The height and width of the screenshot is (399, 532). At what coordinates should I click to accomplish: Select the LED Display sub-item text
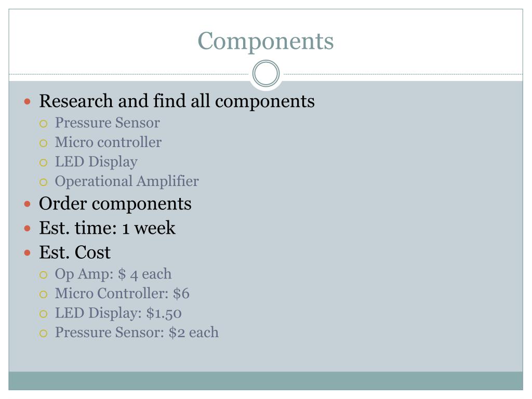tap(96, 162)
